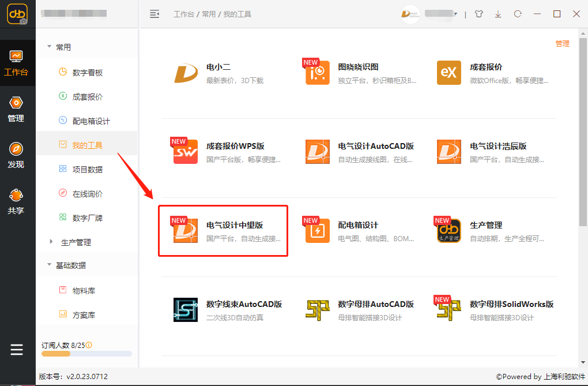Click the orange 管理 link at top right
The height and width of the screenshot is (386, 588).
[x=562, y=43]
